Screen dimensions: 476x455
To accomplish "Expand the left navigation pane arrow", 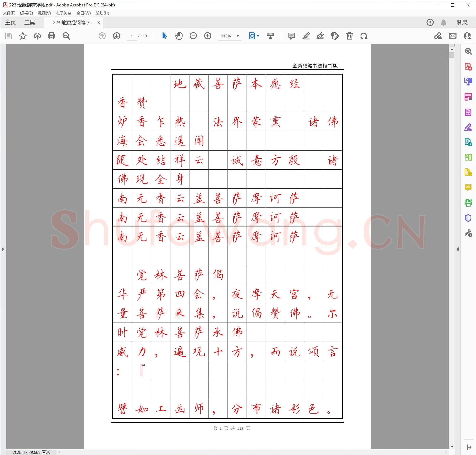I will (3, 249).
